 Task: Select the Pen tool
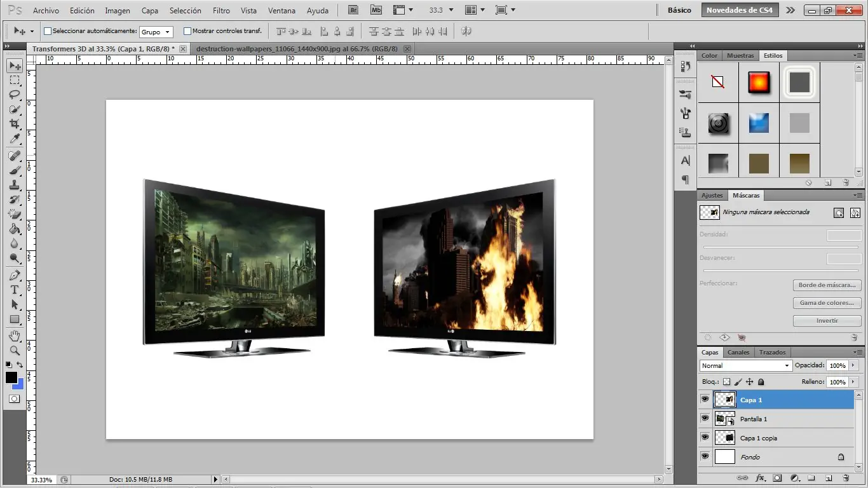15,275
